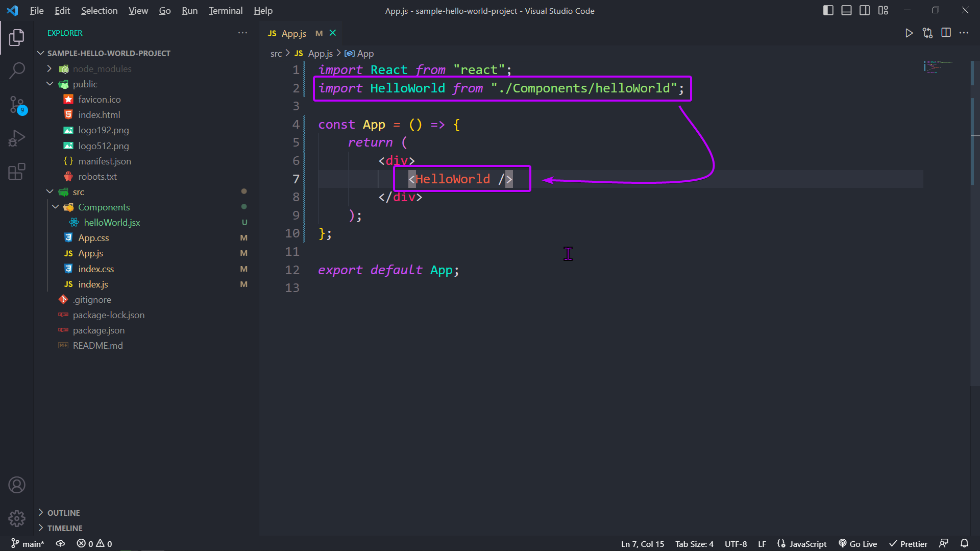The image size is (980, 551).
Task: Open the Extensions view
Action: tap(17, 172)
